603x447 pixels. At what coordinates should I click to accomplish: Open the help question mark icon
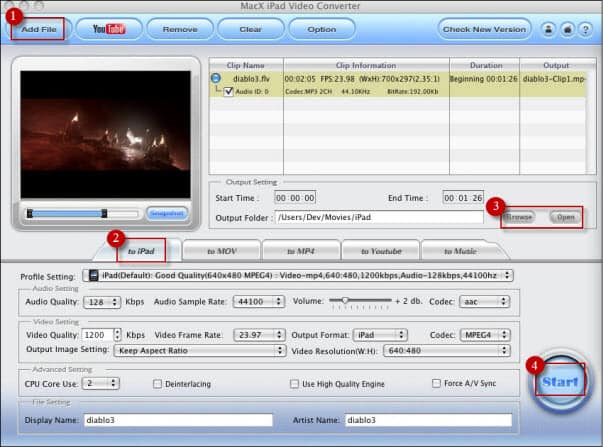point(586,29)
